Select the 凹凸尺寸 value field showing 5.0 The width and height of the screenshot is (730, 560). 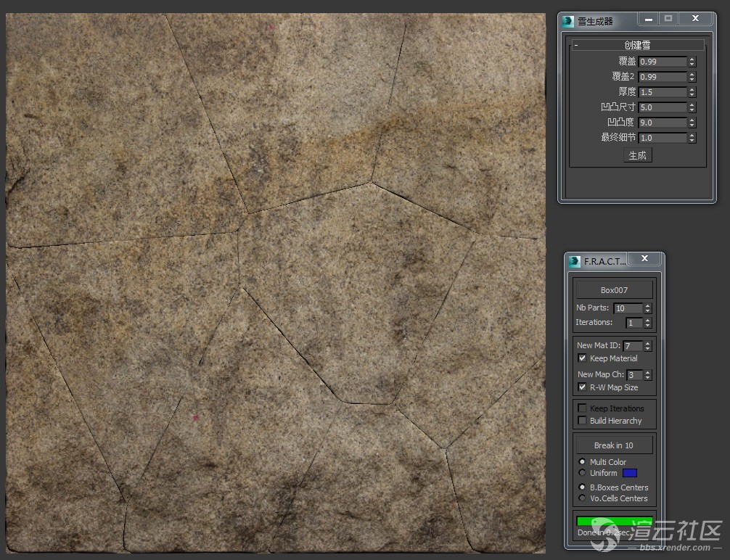pos(663,107)
